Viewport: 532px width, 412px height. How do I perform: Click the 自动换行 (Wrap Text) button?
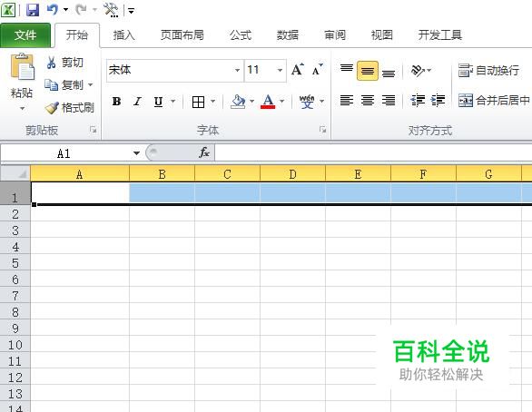489,71
